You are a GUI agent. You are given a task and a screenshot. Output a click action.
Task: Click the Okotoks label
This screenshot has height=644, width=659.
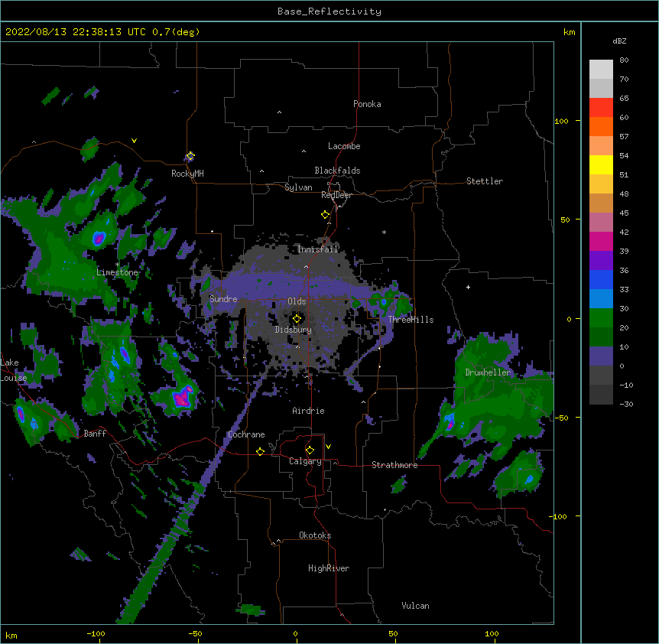[315, 535]
